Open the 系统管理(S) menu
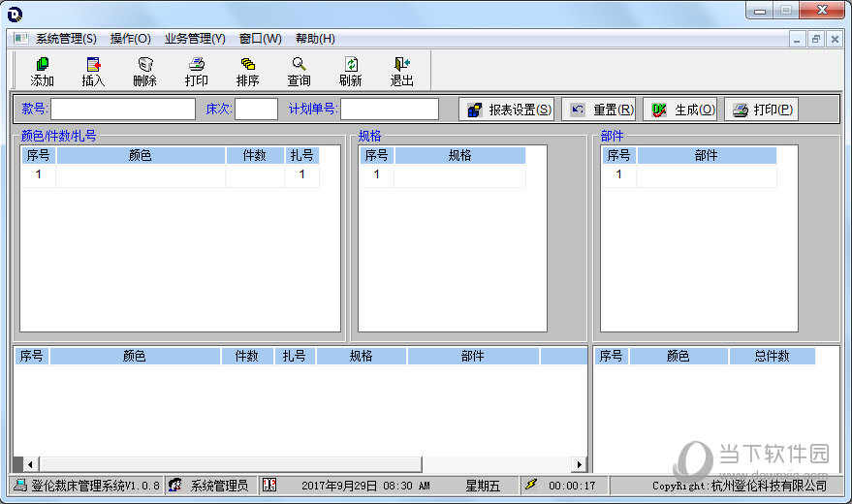 (66, 39)
